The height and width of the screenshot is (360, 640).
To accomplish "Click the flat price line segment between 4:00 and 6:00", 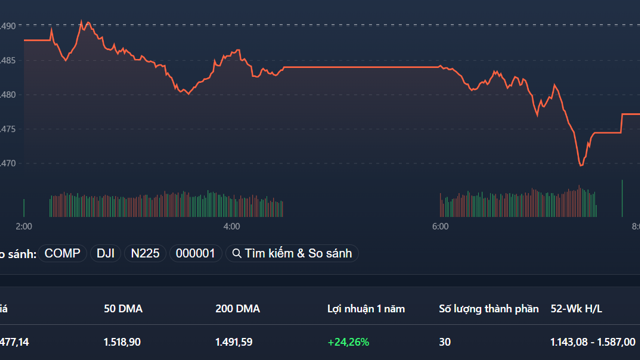I will pos(361,67).
